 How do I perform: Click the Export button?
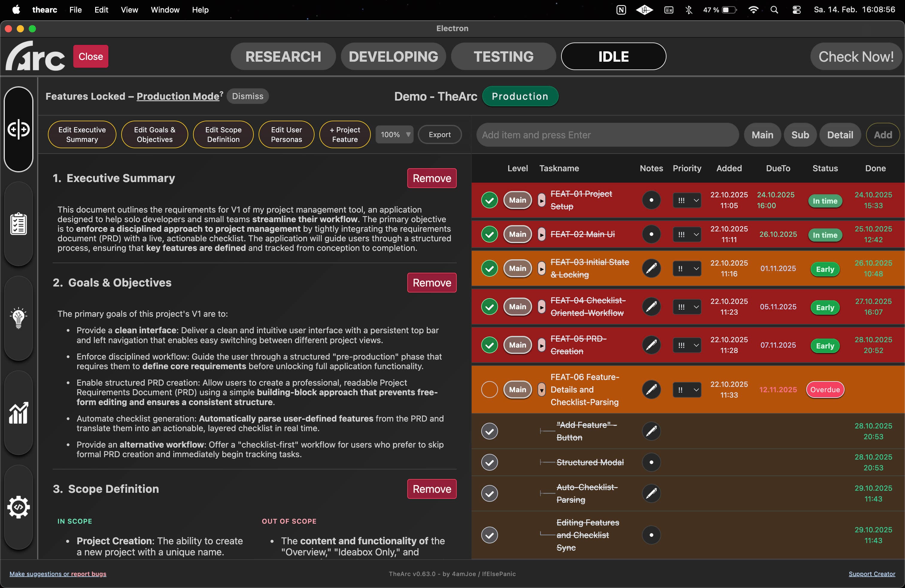point(440,135)
